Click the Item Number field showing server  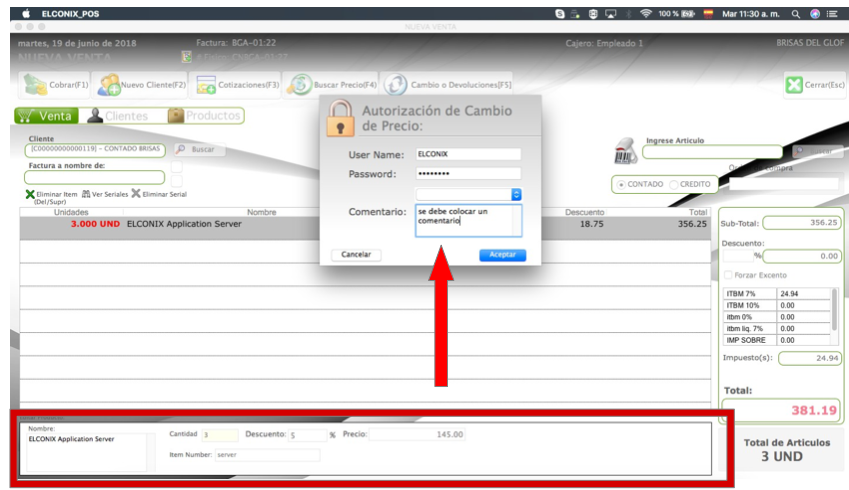(267, 455)
